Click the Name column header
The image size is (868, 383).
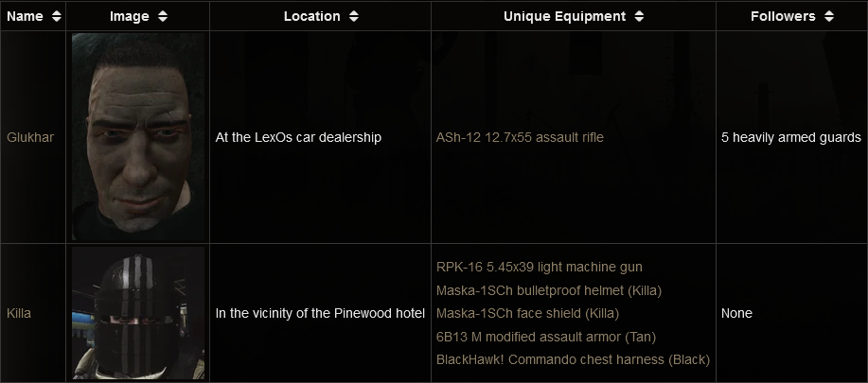pos(26,16)
